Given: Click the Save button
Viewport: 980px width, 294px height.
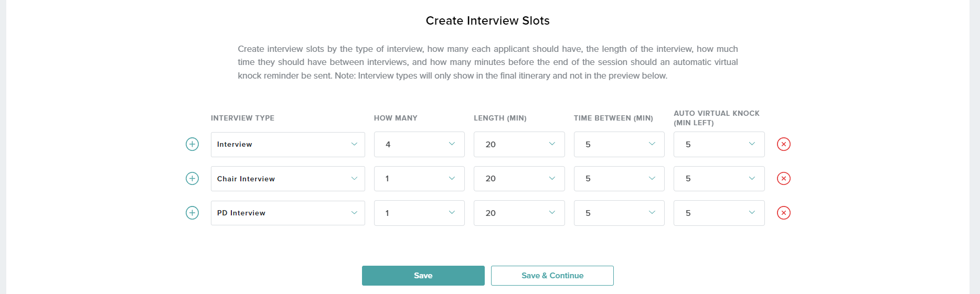Looking at the screenshot, I should pyautogui.click(x=423, y=276).
